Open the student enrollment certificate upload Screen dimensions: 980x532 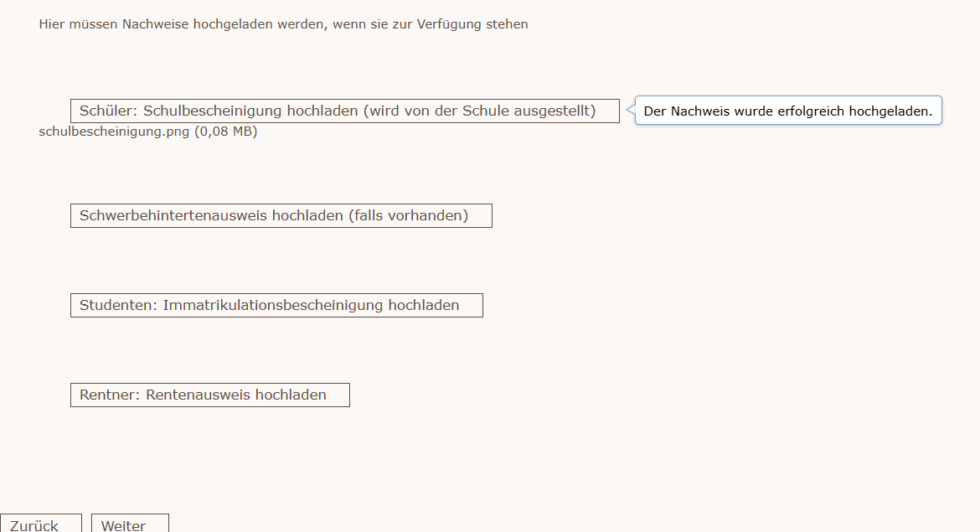click(276, 305)
